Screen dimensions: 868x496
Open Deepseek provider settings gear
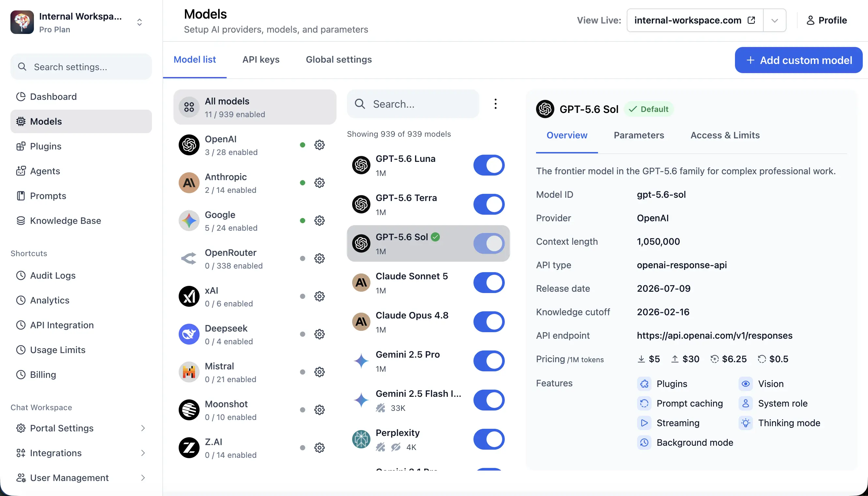[x=319, y=334]
